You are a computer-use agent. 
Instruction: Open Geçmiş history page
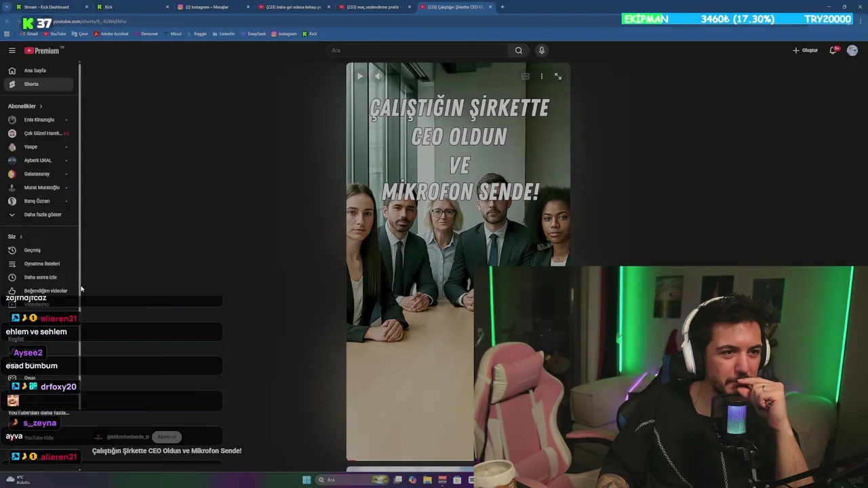[x=38, y=250]
